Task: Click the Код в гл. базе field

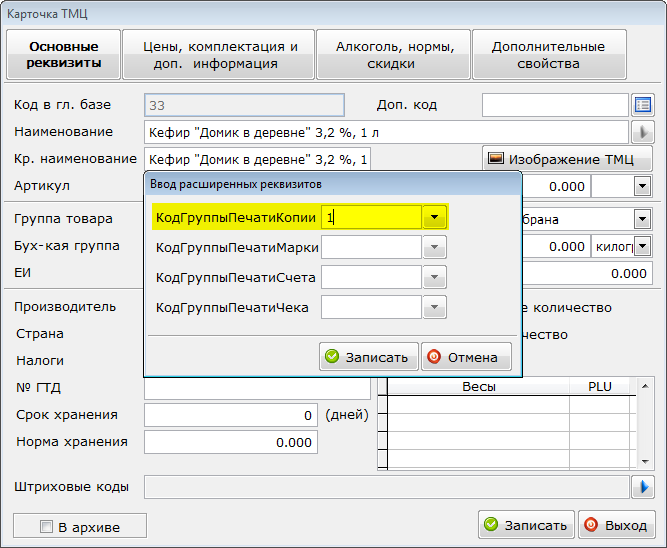Action: [244, 105]
